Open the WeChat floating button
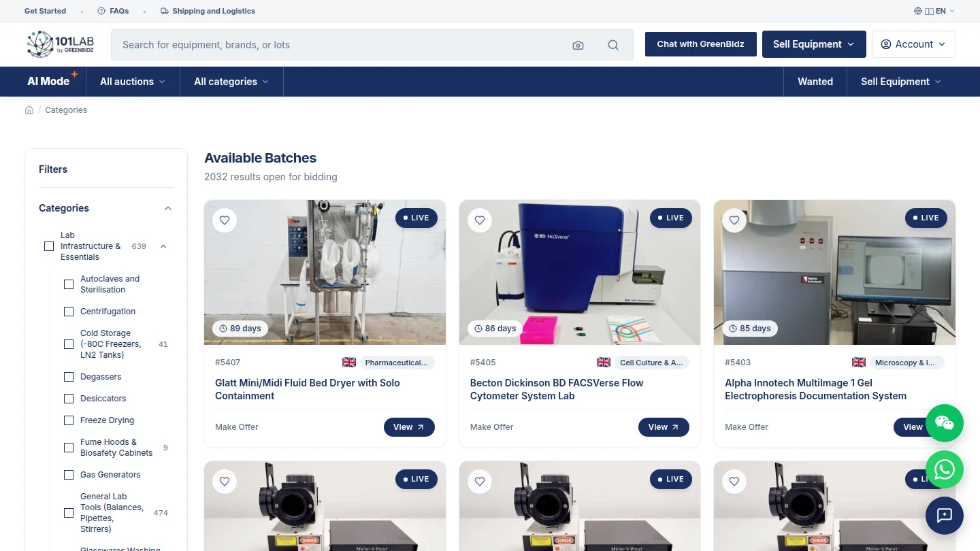The width and height of the screenshot is (980, 551). tap(945, 423)
